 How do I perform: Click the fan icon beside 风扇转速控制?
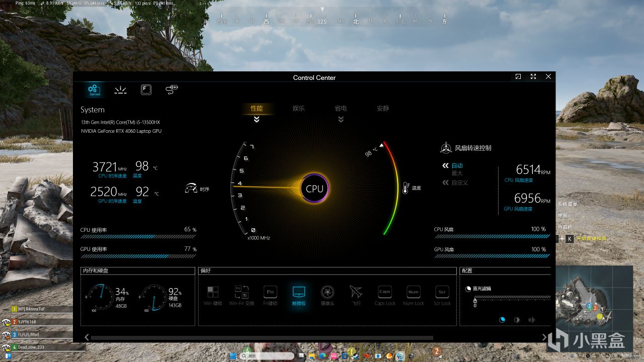(x=446, y=148)
